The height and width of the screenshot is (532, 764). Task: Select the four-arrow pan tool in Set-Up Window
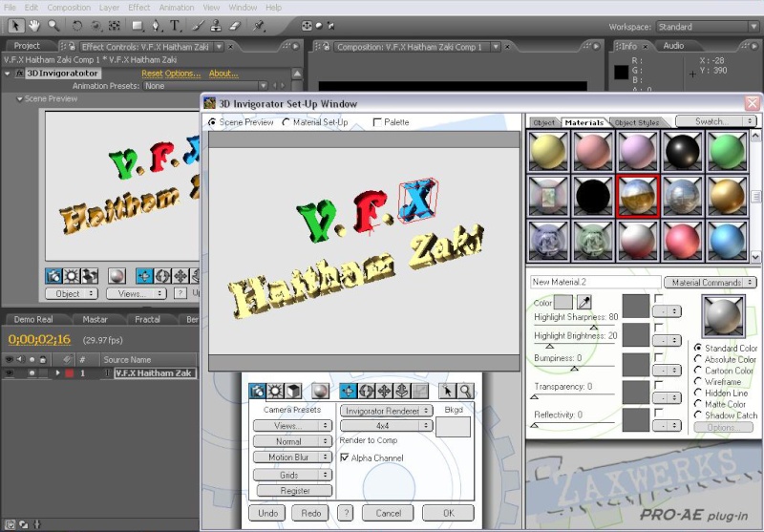pyautogui.click(x=385, y=391)
